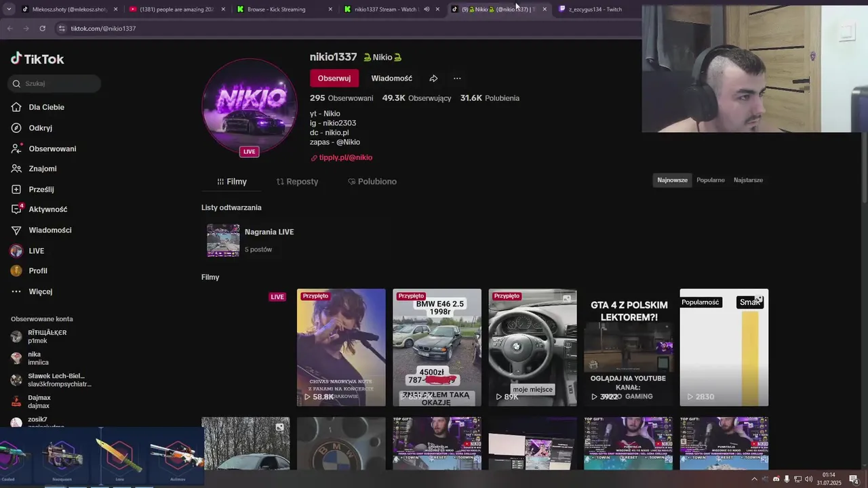Click 295 Obserwowani following count
This screenshot has width=868, height=488.
tap(341, 98)
